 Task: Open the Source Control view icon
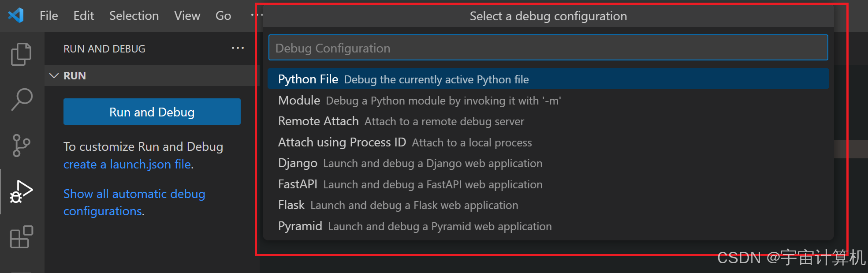tap(21, 146)
